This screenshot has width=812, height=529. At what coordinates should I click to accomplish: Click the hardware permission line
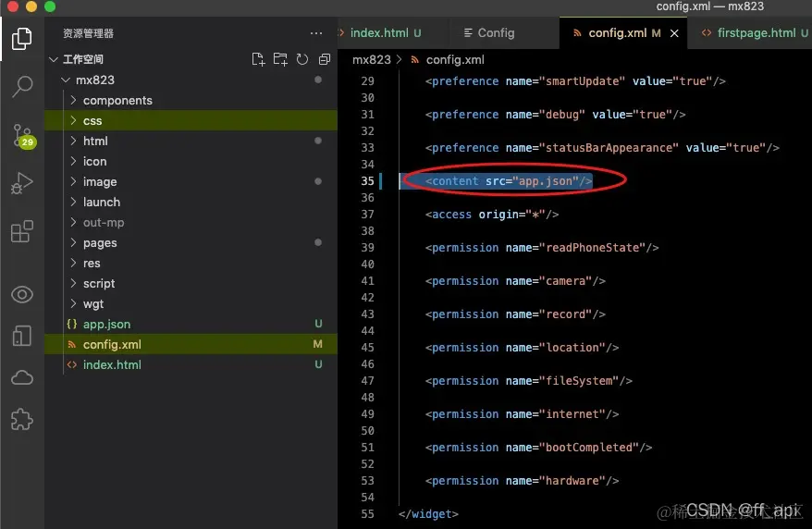[x=522, y=481]
